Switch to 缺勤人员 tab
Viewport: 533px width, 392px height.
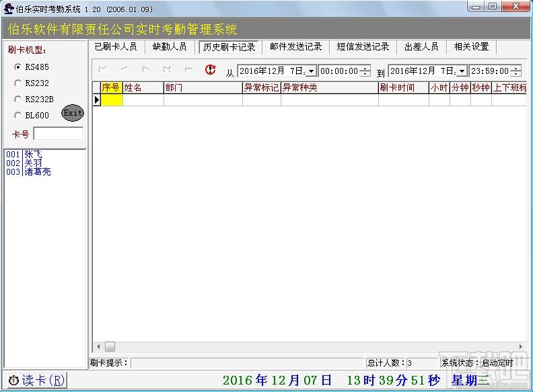(170, 47)
